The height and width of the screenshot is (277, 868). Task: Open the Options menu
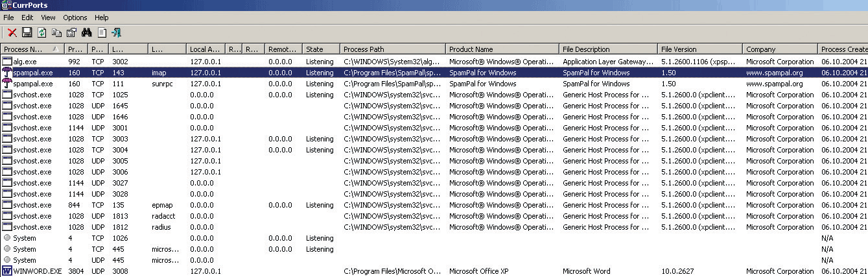[75, 18]
